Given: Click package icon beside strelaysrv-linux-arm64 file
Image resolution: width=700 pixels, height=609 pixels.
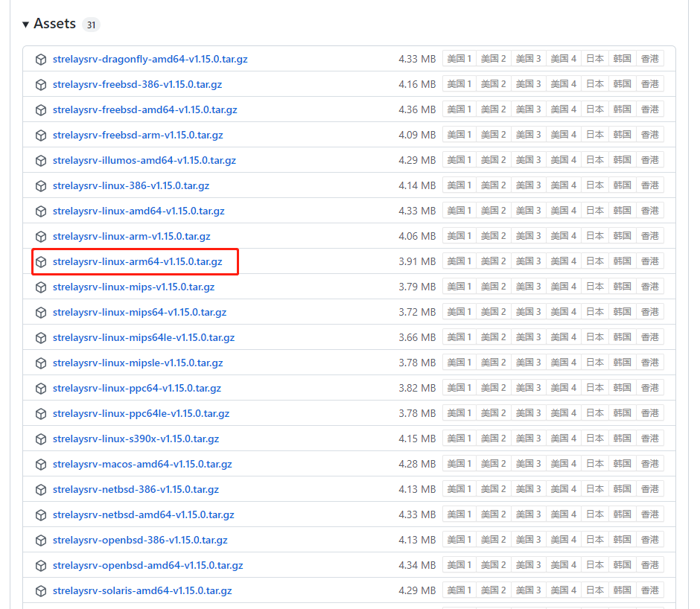Looking at the screenshot, I should [41, 262].
